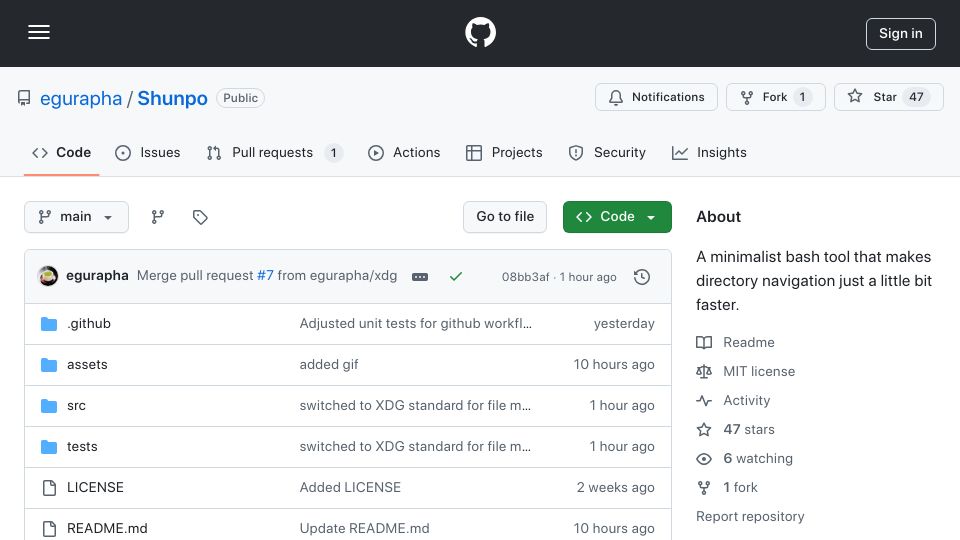The width and height of the screenshot is (960, 540).
Task: Open commit history clock icon
Action: pos(642,277)
